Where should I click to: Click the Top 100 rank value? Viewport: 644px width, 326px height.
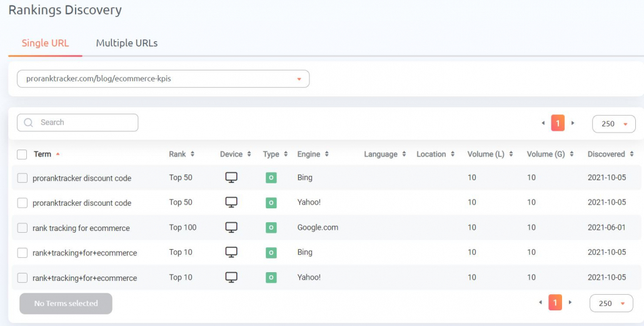coord(183,227)
